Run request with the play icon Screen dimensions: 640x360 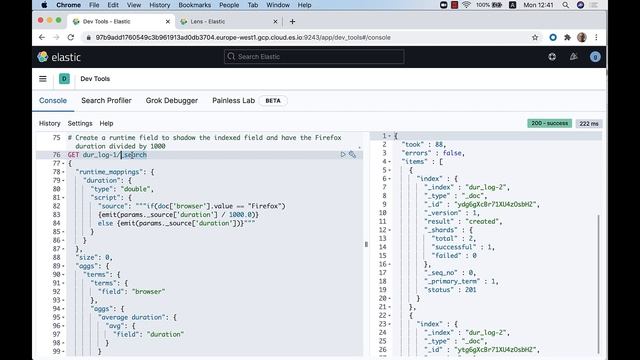point(343,154)
